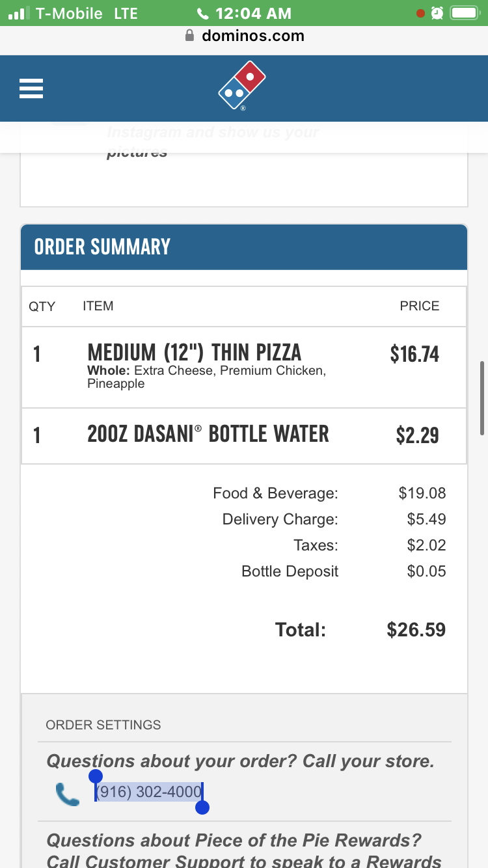Viewport: 488px width, 868px height.
Task: Tap the left text selection handle
Action: [x=96, y=776]
